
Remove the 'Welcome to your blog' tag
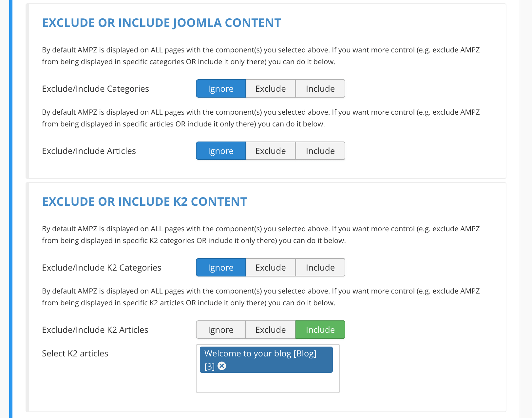(x=222, y=366)
